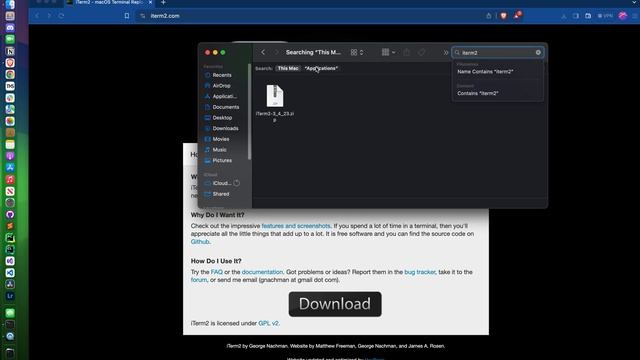Toggle the browser sidebar panel
Screen dimensions: 640x360
576,16
